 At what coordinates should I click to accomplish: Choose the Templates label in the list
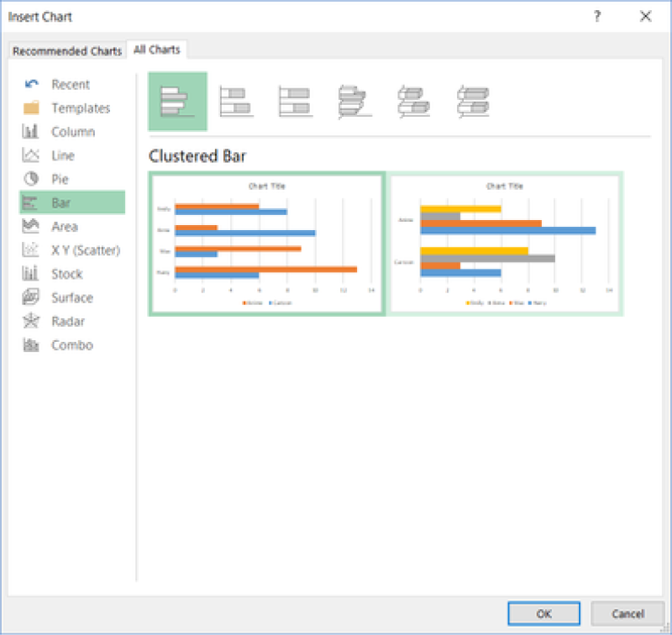click(x=81, y=108)
